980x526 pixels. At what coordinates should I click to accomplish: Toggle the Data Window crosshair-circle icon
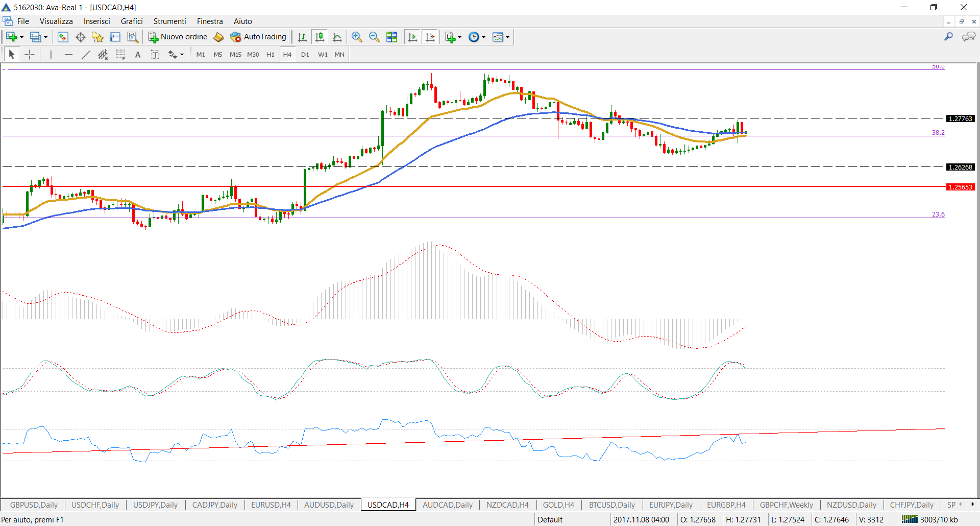80,37
